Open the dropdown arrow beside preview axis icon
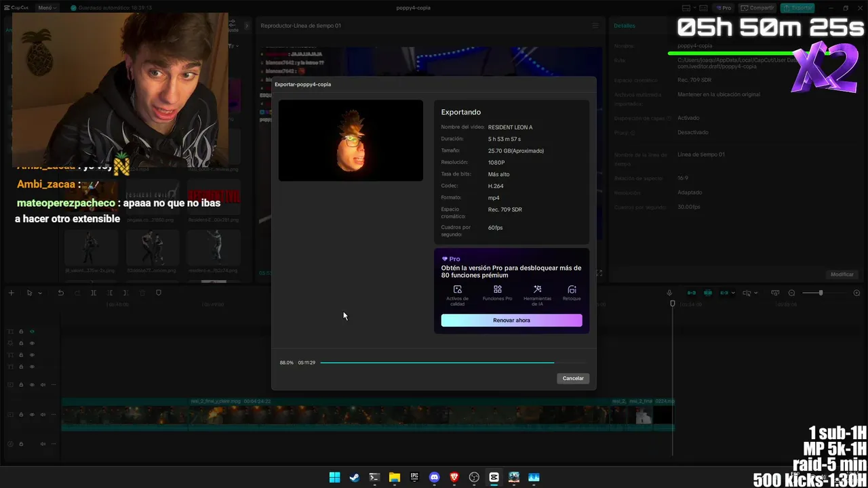This screenshot has height=488, width=868. [757, 293]
